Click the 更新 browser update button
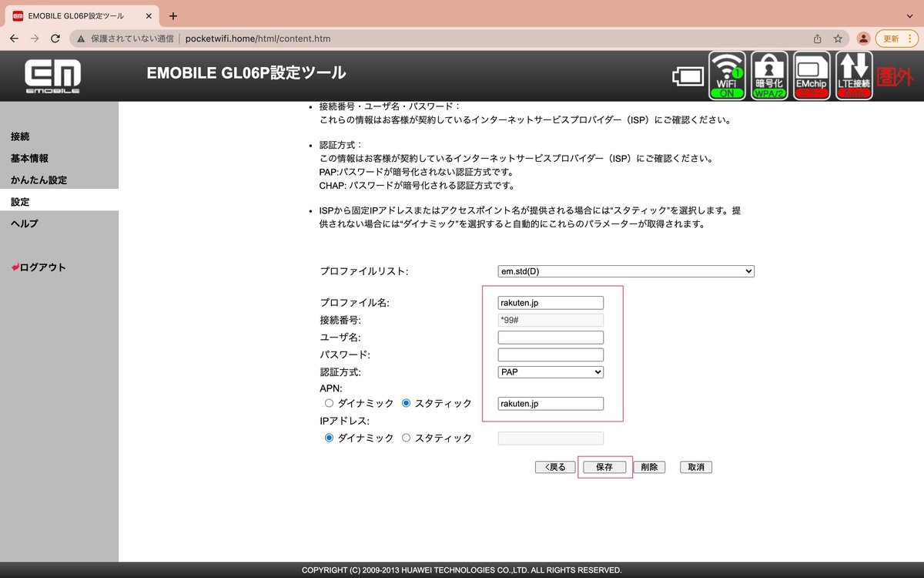The image size is (924, 578). (x=891, y=38)
